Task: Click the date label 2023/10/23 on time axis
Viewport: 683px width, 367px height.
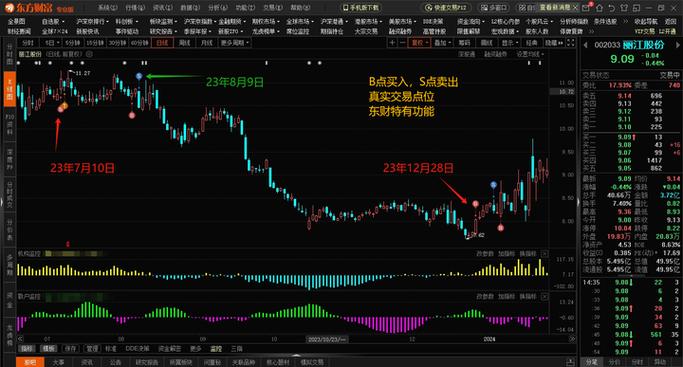Action: click(326, 339)
